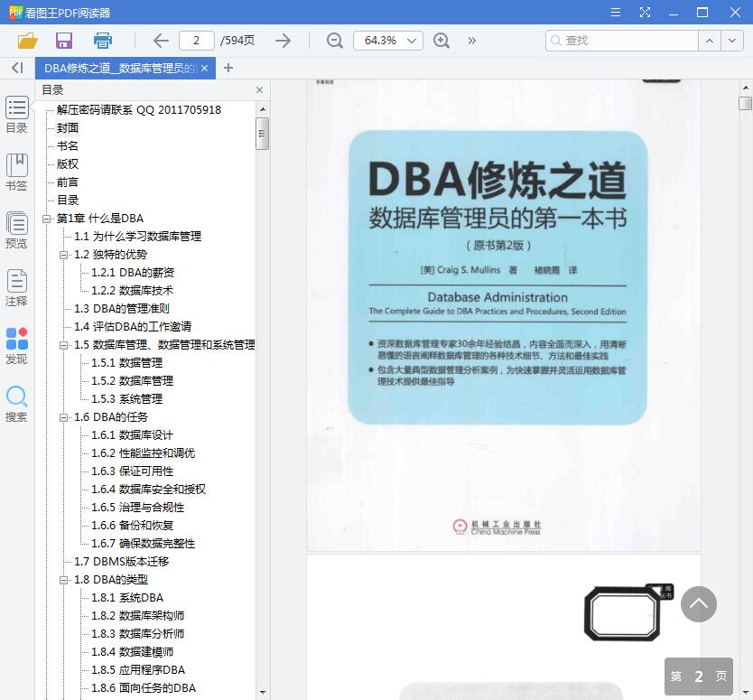Open 1.6.1 数据库设计
Viewport: 753px width, 700px height.
pyautogui.click(x=133, y=435)
